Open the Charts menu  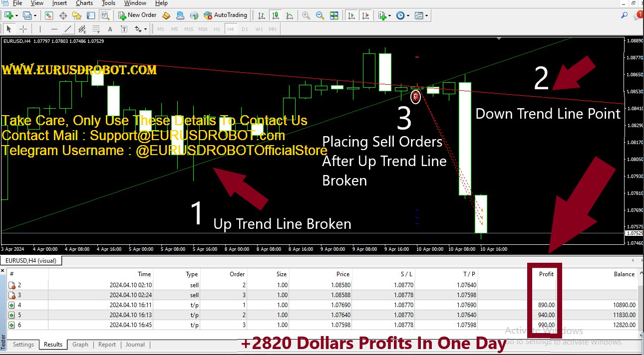coord(84,3)
